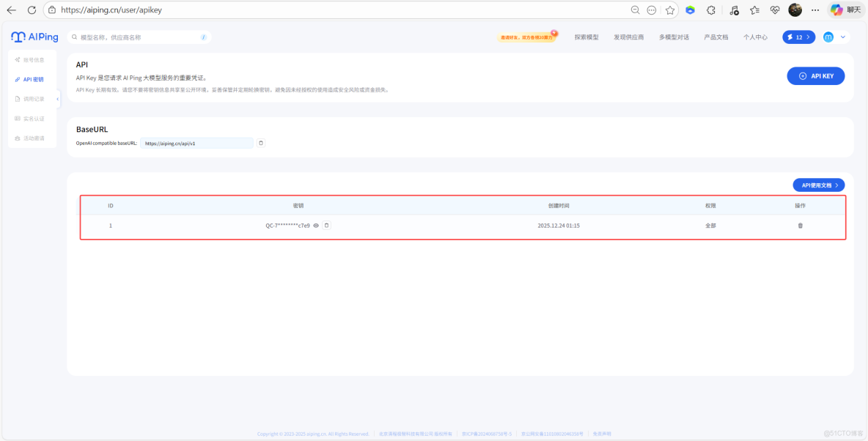The height and width of the screenshot is (441, 868).
Task: Copy the OpenAI compatible baseURL
Action: (260, 143)
